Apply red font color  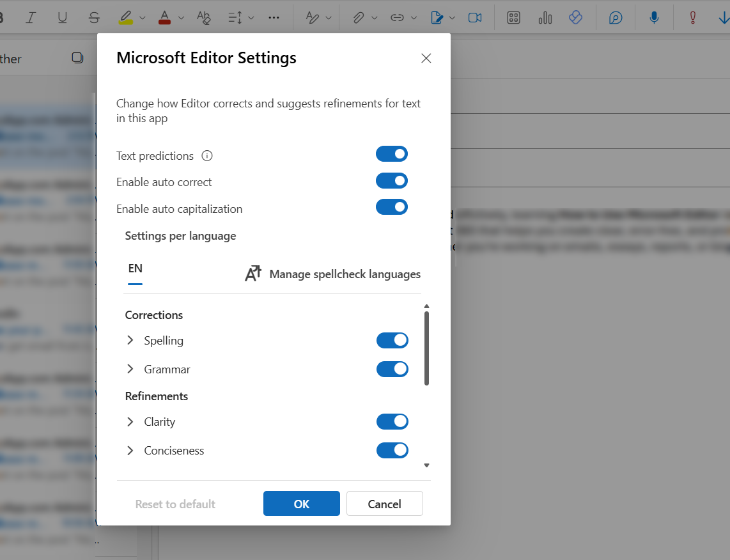(164, 18)
